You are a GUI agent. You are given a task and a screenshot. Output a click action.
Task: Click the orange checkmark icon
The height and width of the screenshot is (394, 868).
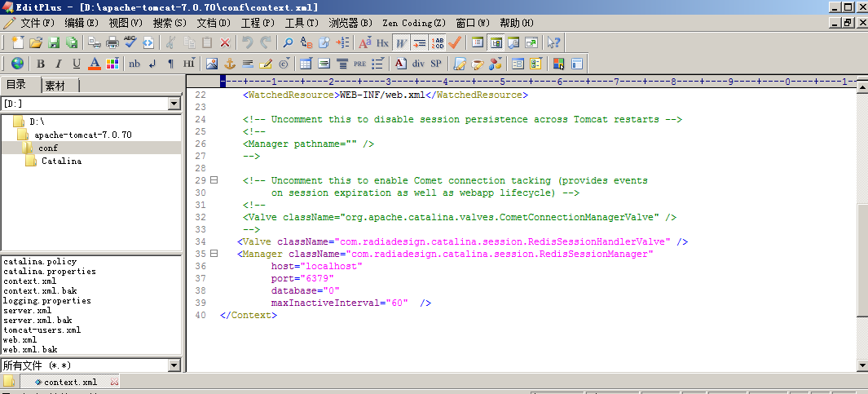(455, 42)
